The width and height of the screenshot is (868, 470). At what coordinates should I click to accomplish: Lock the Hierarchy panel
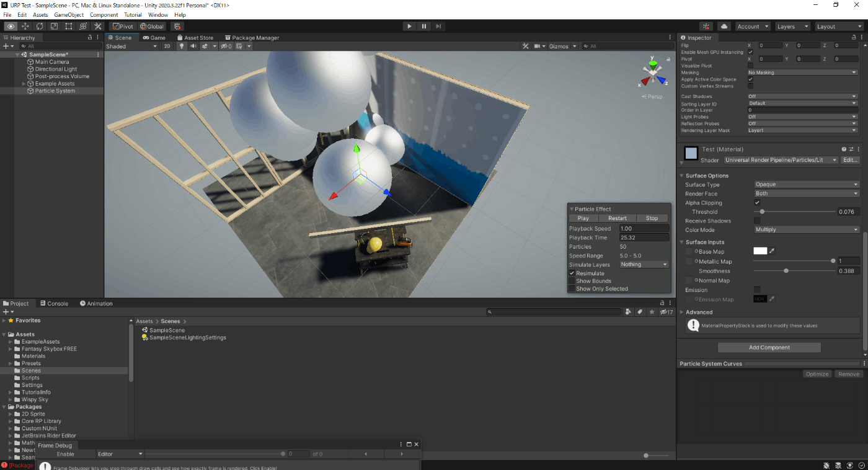tap(90, 38)
